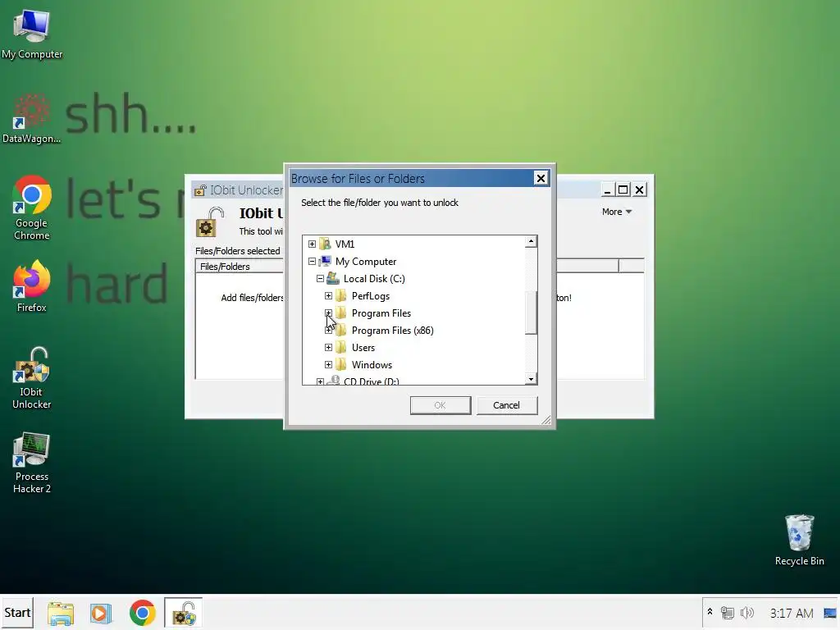Select VM1 in the folder tree
This screenshot has height=630, width=840.
point(345,244)
